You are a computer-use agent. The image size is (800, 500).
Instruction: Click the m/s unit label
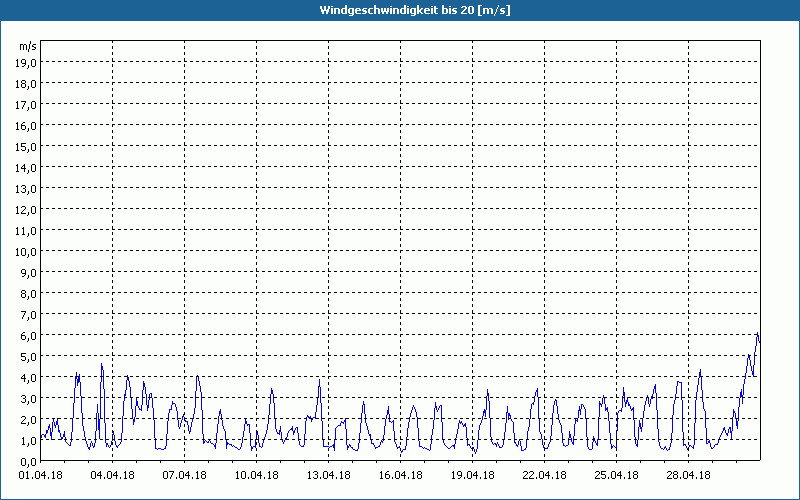pos(28,46)
